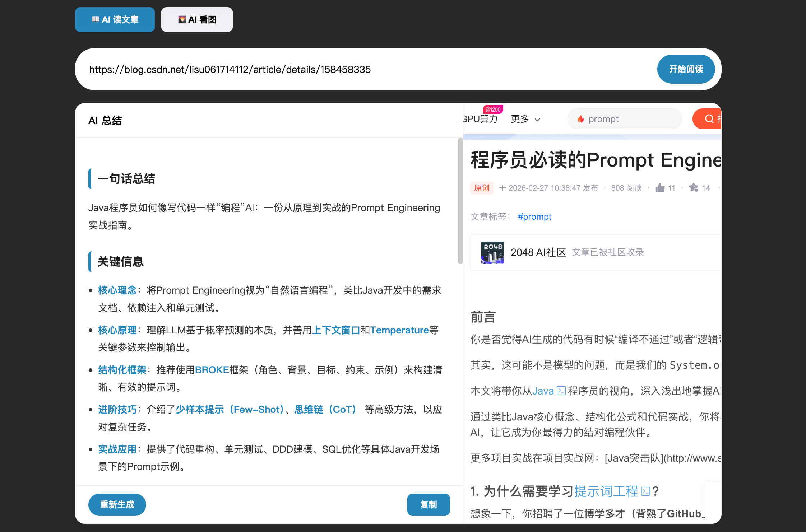Click the thumbs-up like icon
The image size is (806, 532).
[659, 188]
